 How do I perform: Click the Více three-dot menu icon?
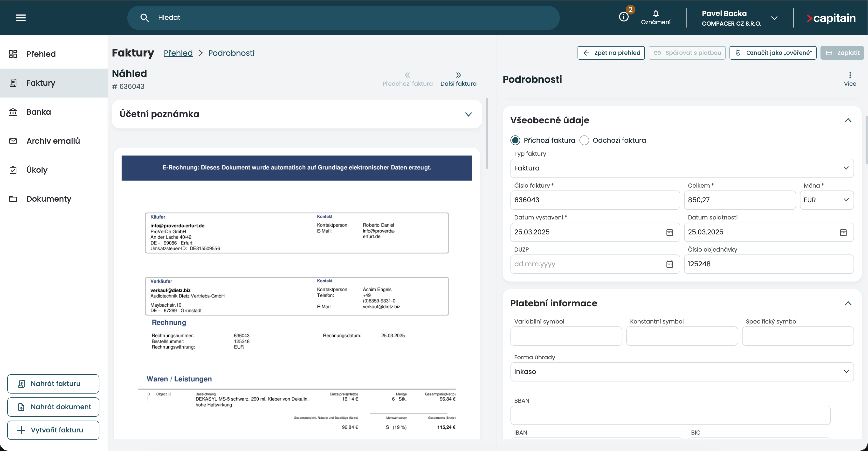(x=850, y=75)
